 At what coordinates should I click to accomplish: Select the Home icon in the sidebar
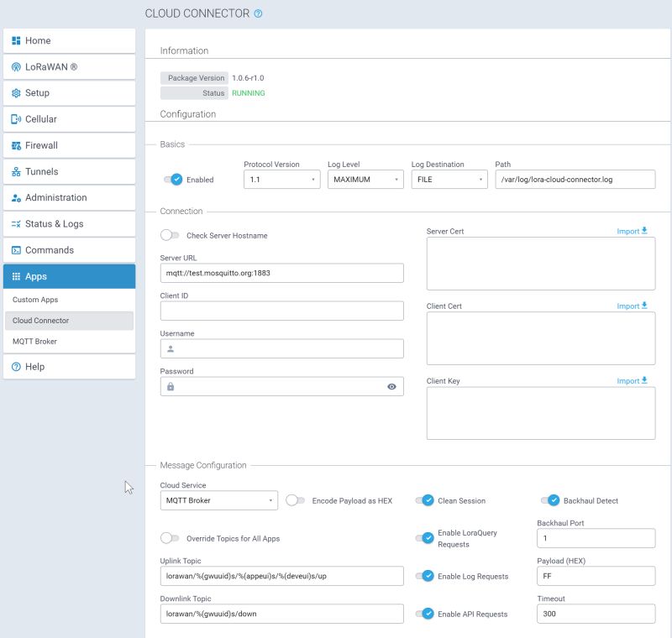click(15, 40)
